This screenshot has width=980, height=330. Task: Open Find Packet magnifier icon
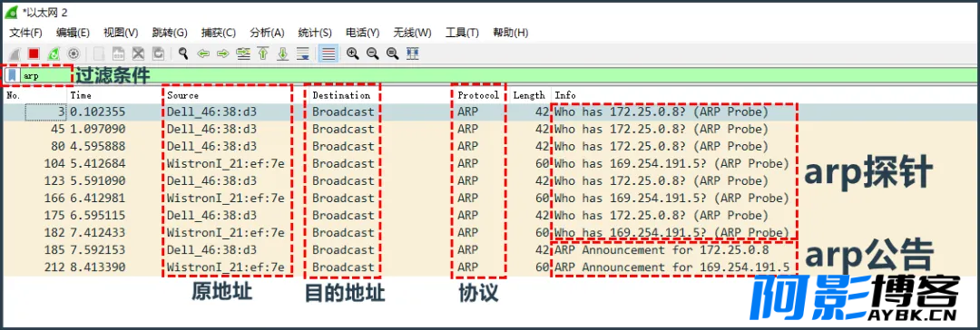point(183,53)
